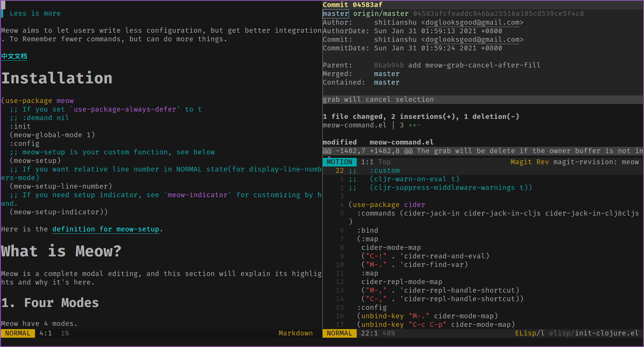Click the 1:1 position in Magit mode line

click(367, 162)
